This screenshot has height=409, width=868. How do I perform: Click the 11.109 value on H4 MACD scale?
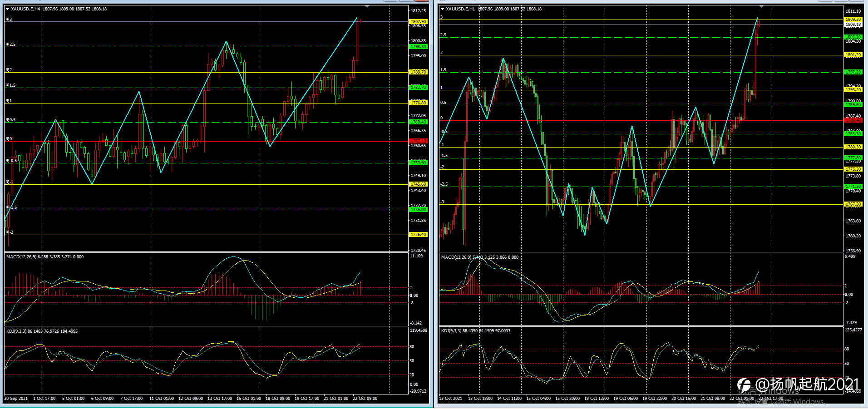(x=416, y=256)
